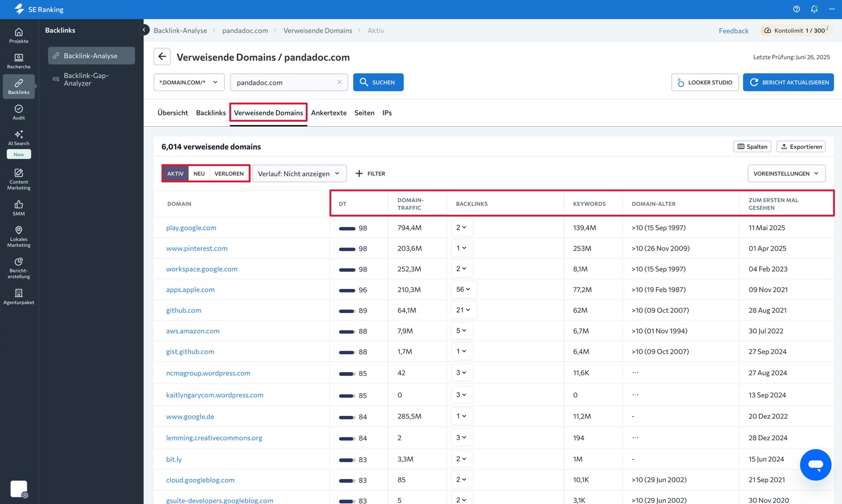Open Berichterstellung in the sidebar

(x=19, y=268)
